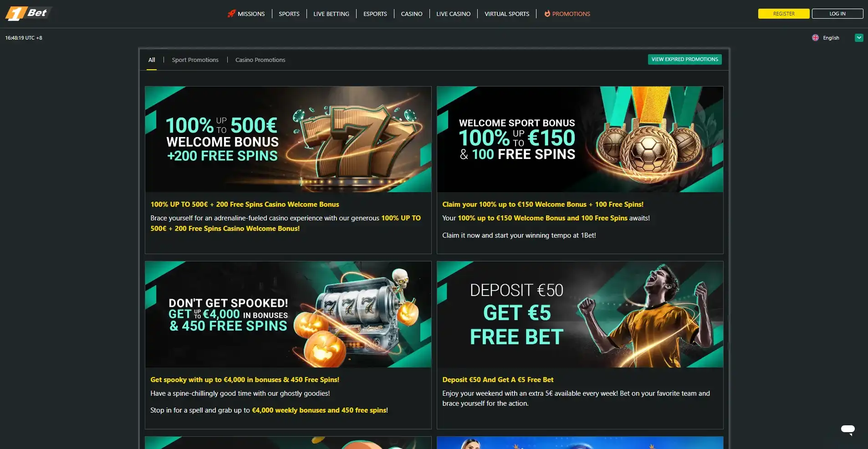Click the English flag icon
868x449 pixels.
coord(815,38)
